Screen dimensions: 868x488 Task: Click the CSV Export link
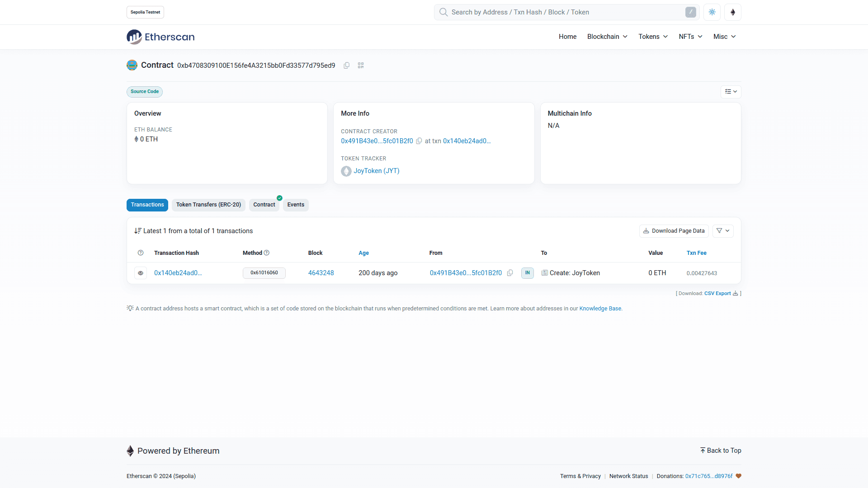717,292
